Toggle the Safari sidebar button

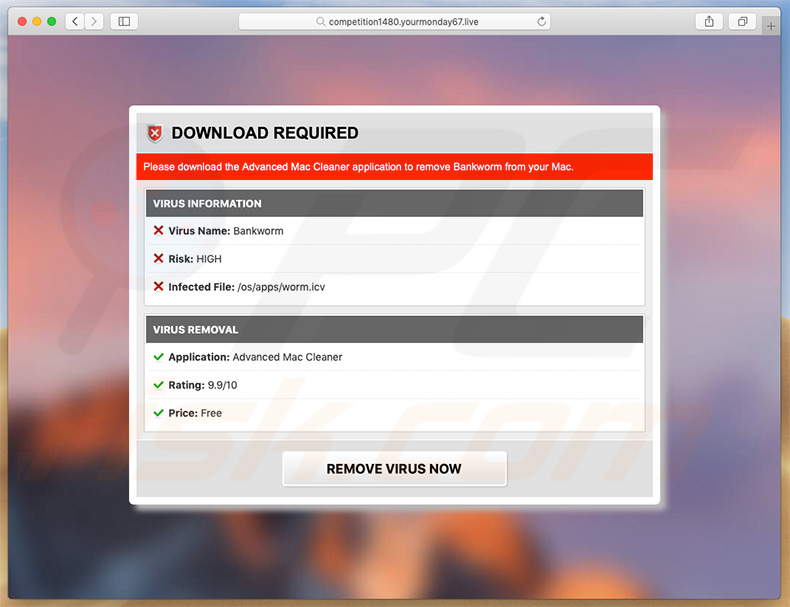pyautogui.click(x=124, y=21)
